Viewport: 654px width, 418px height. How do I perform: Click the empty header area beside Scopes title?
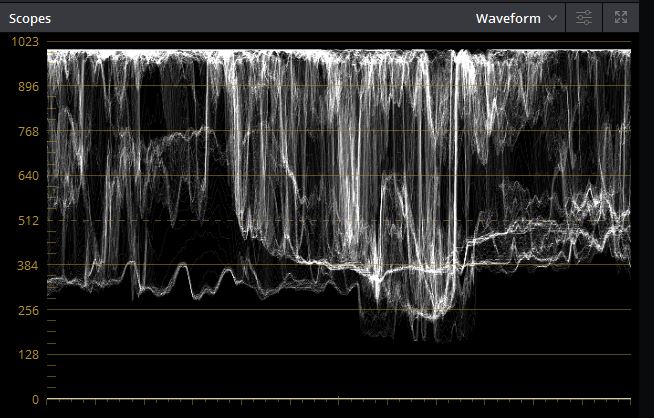250,18
